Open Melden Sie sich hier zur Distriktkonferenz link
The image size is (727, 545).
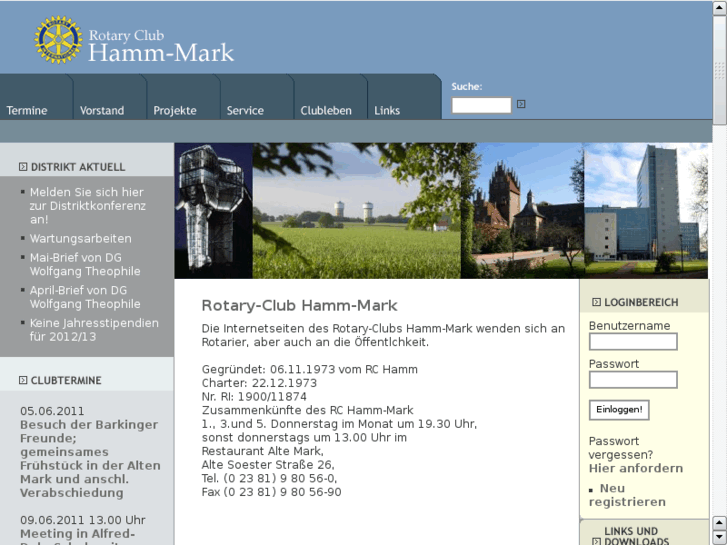tap(88, 205)
